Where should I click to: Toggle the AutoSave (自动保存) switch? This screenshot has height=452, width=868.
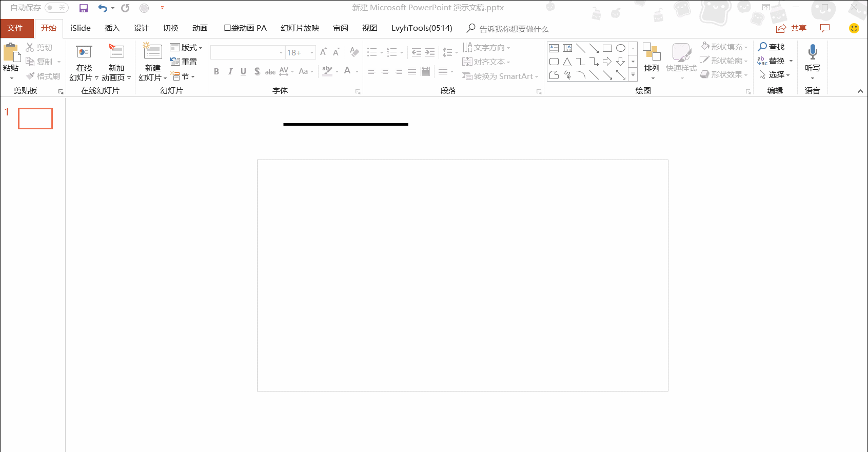click(56, 8)
